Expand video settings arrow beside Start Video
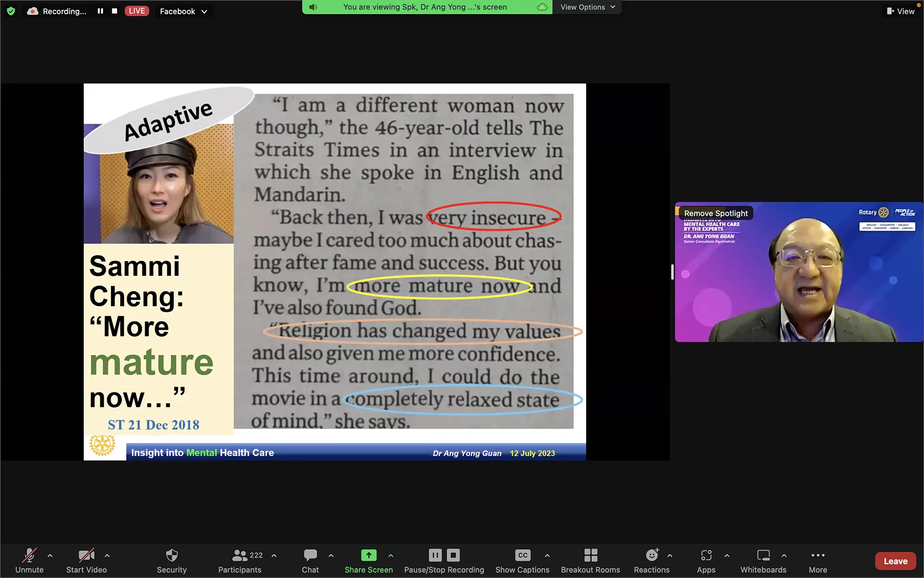Screen dimensions: 924x578 click(x=107, y=555)
